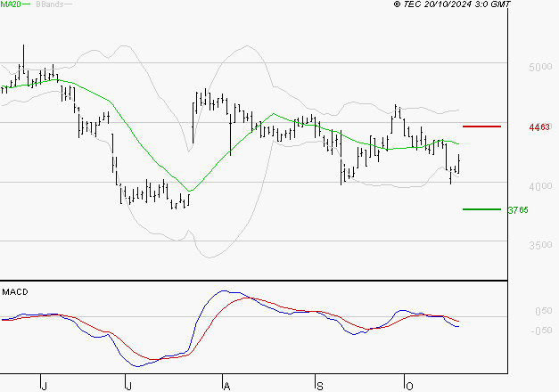Click the MACD 050 axis label
The height and width of the screenshot is (392, 559).
(544, 311)
